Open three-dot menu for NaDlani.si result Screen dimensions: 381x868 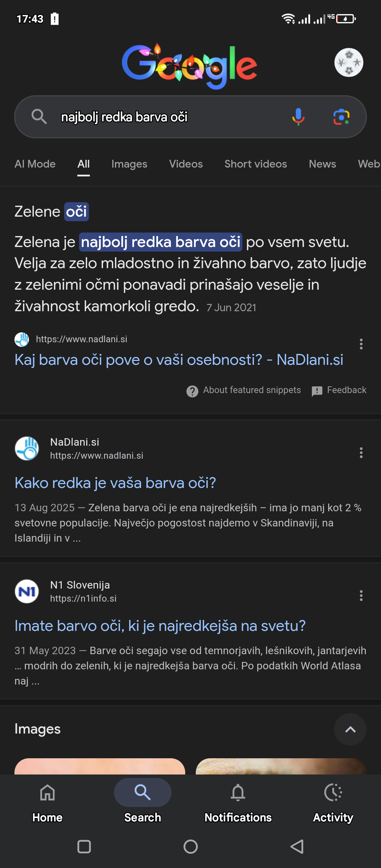(361, 453)
